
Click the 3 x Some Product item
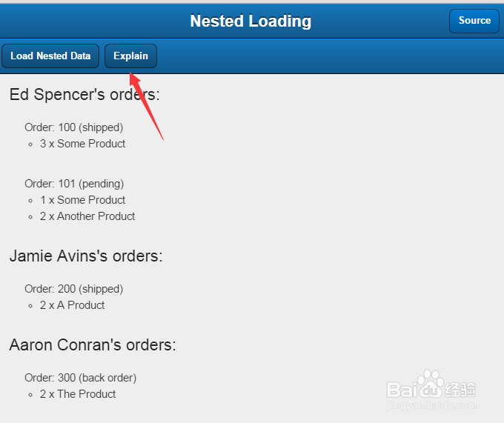click(x=82, y=144)
